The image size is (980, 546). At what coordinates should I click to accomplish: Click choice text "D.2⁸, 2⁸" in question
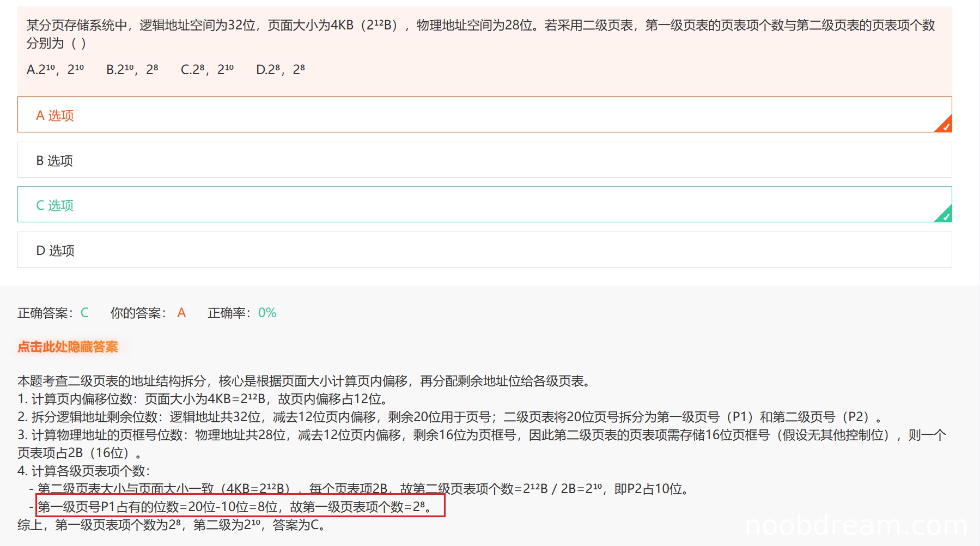[x=281, y=70]
